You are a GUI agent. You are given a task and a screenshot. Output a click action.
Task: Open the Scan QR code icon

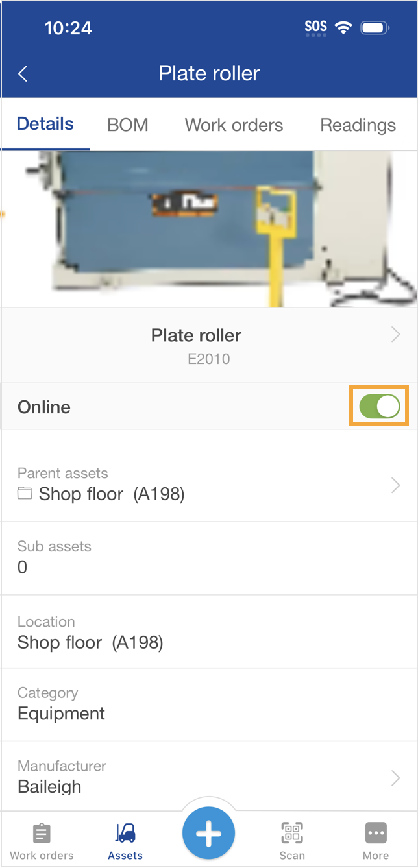point(292,834)
